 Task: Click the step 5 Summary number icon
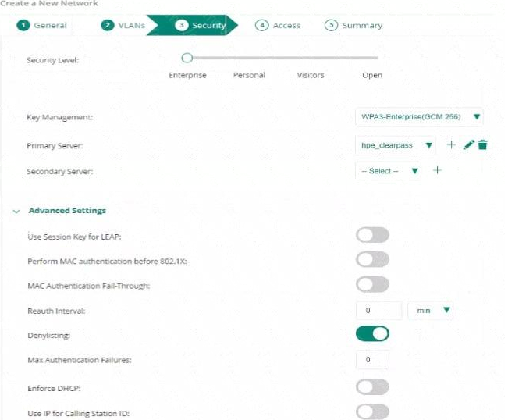click(x=332, y=25)
